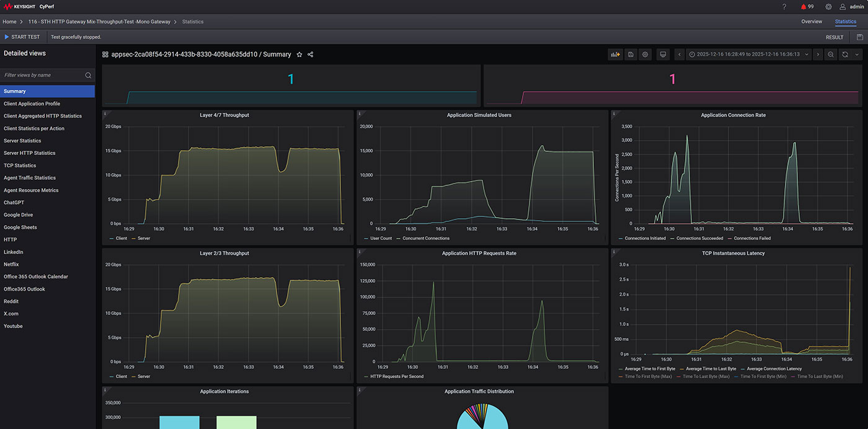Image resolution: width=868 pixels, height=429 pixels.
Task: Open info icon on Application HTTP Requests Rate panel
Action: (x=360, y=252)
